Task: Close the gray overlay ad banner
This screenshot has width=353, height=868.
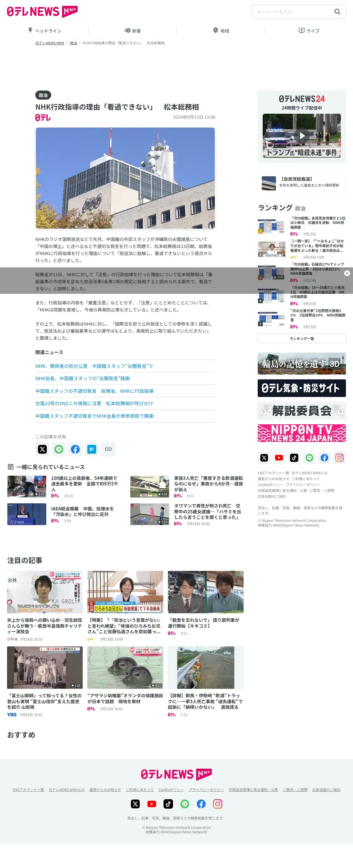Action: [347, 273]
